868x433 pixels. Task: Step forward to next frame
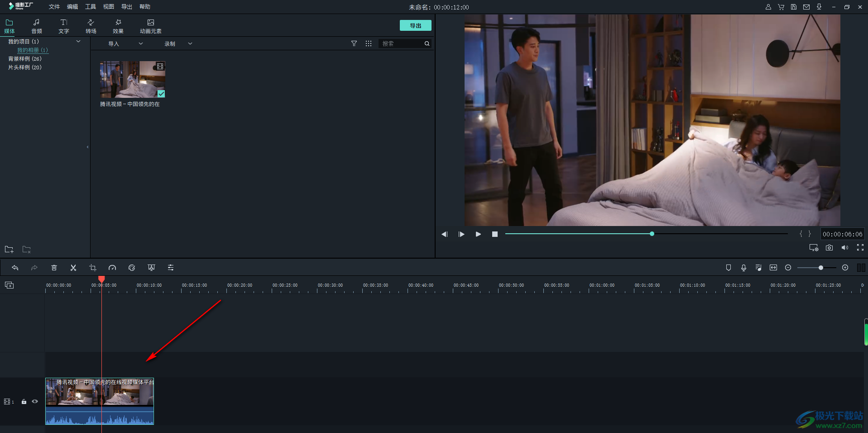point(461,234)
